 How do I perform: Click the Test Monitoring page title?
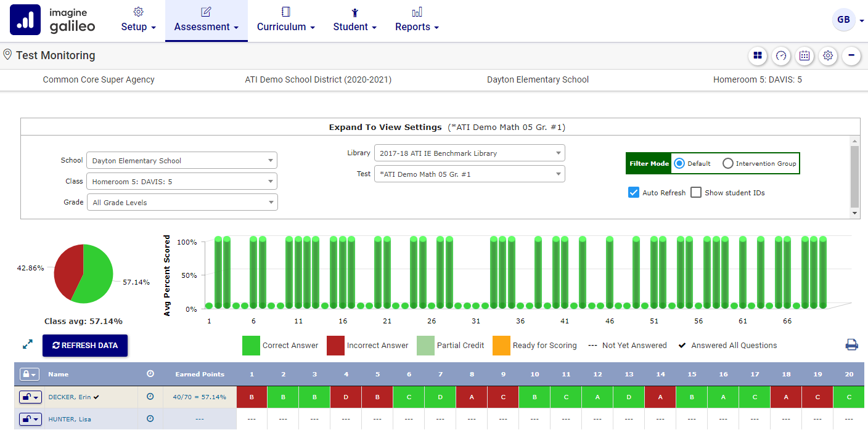pos(55,55)
